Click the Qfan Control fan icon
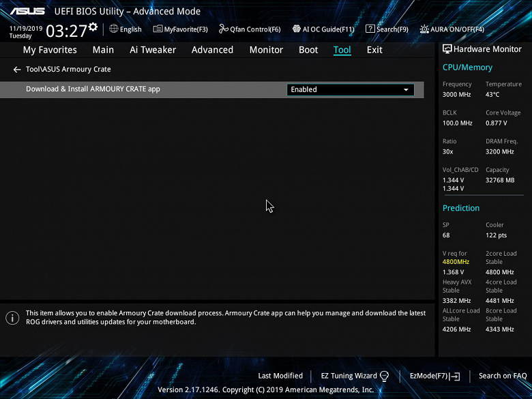532x399 pixels. [x=224, y=29]
